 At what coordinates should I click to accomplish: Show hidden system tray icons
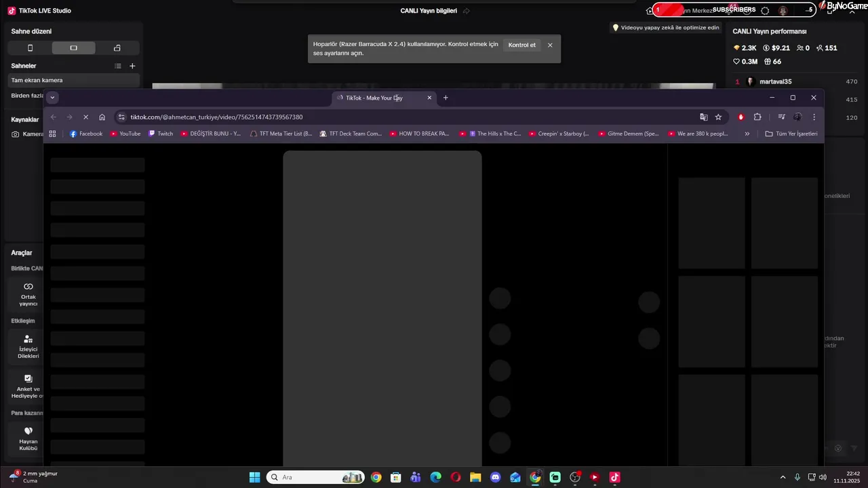pos(783,477)
